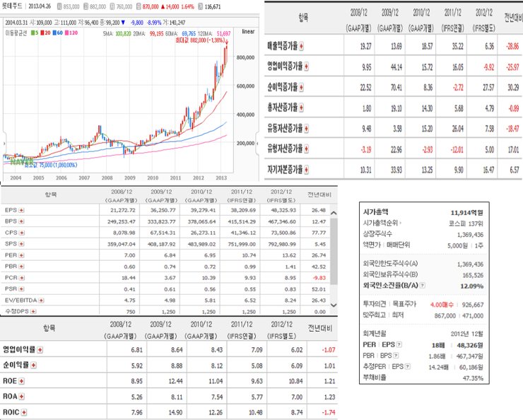Click the plus icon beside SPS

(21, 244)
